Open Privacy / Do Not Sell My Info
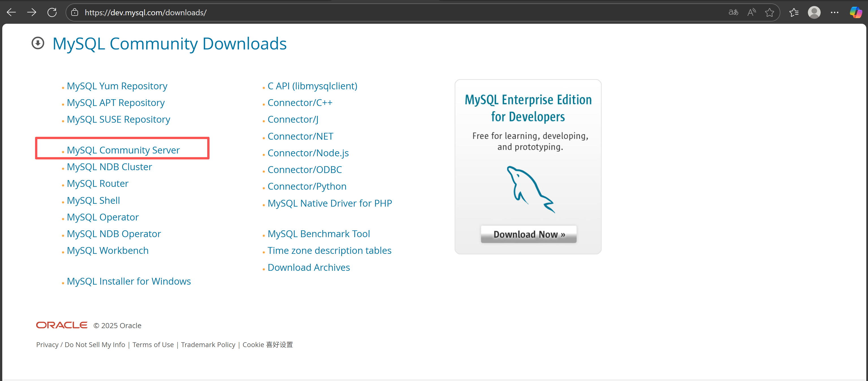868x381 pixels. pyautogui.click(x=81, y=345)
